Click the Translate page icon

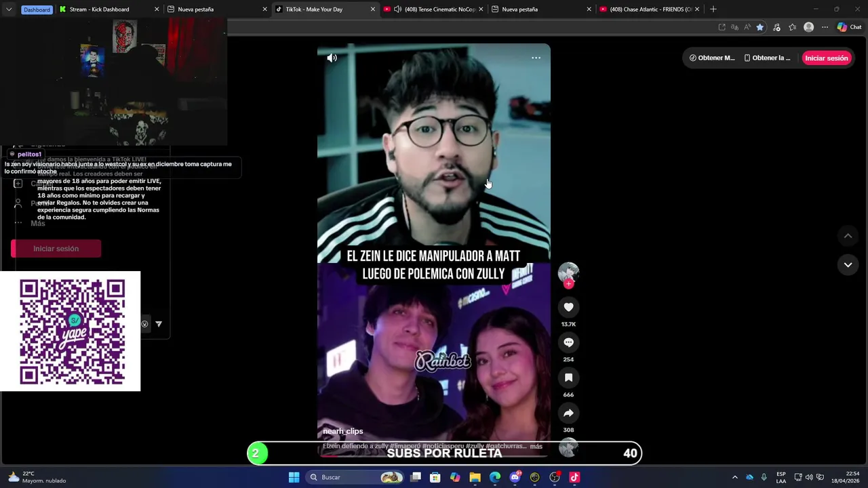[734, 27]
